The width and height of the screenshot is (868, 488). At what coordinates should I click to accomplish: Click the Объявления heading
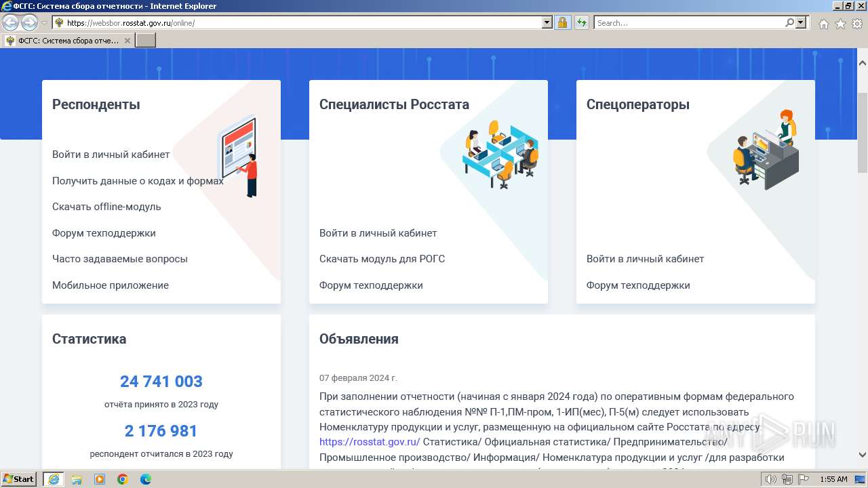pyautogui.click(x=359, y=339)
